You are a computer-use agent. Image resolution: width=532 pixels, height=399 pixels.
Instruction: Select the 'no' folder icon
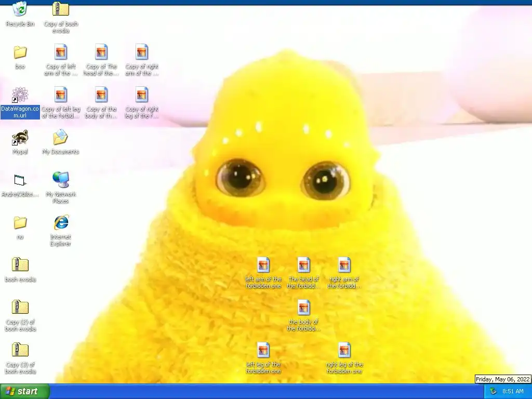tap(20, 222)
